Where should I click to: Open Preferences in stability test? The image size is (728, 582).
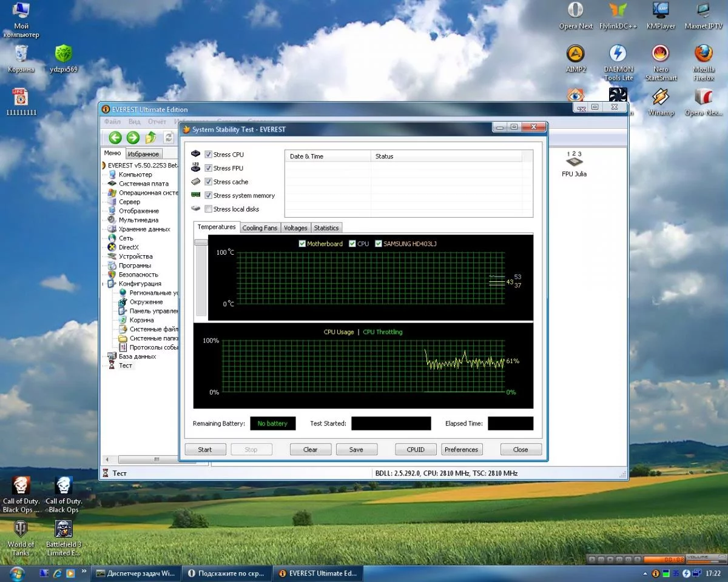pos(462,449)
